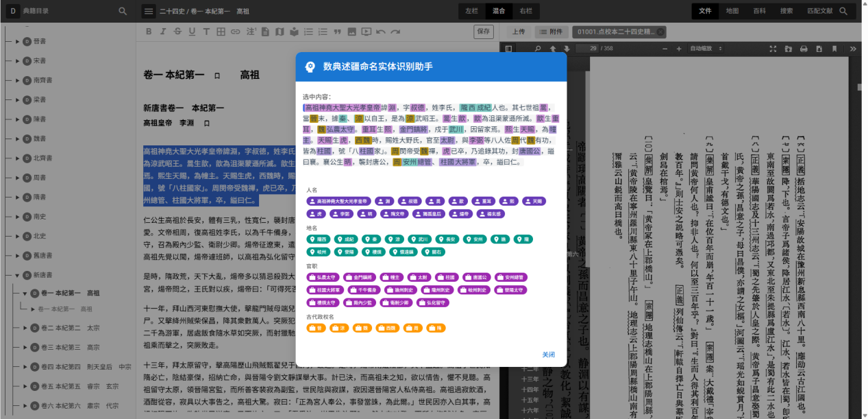Toggle the 附件 attachments list
Screen dimensions: 868x419
pos(551,32)
